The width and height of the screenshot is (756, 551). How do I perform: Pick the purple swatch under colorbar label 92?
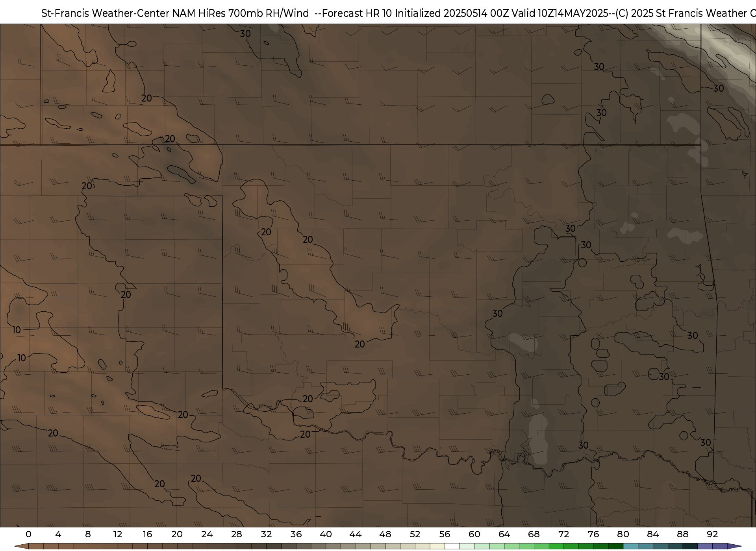click(720, 546)
